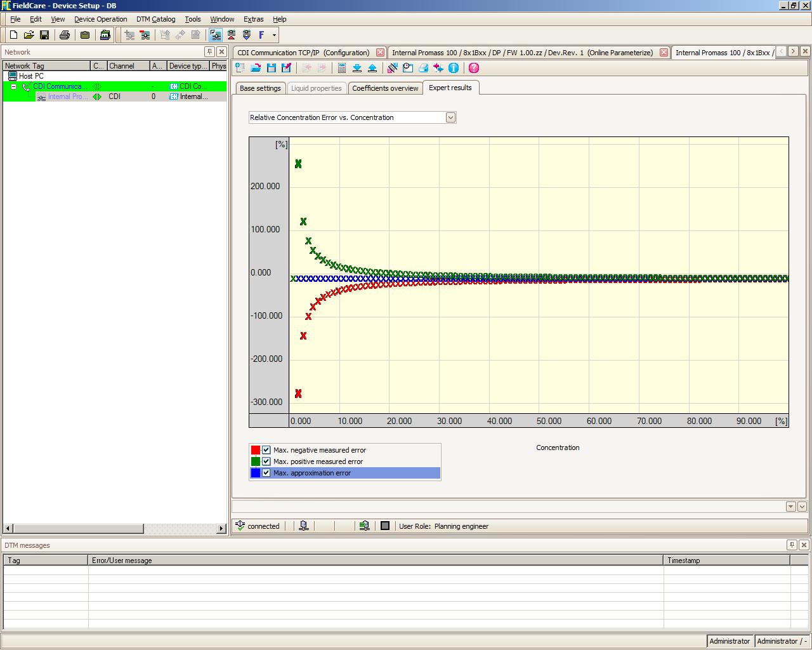Switch to the Coefficients overview tab
Image resolution: width=812 pixels, height=650 pixels.
385,88
